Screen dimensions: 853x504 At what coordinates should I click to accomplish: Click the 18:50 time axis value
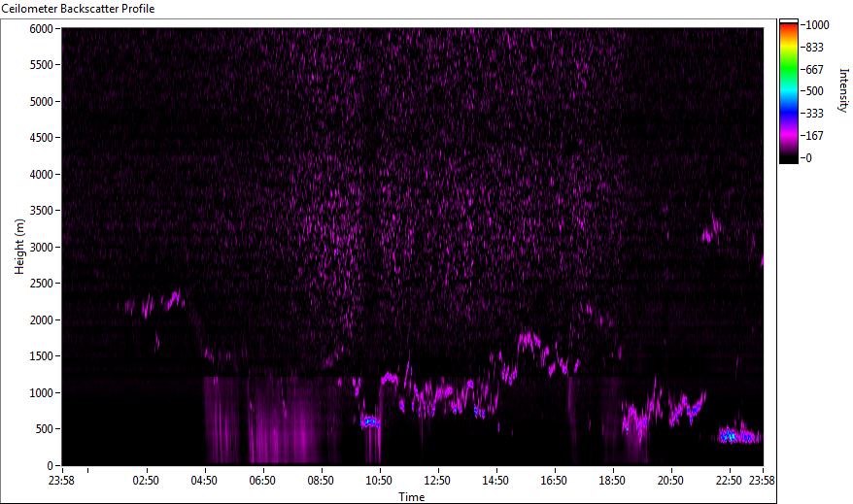click(611, 481)
